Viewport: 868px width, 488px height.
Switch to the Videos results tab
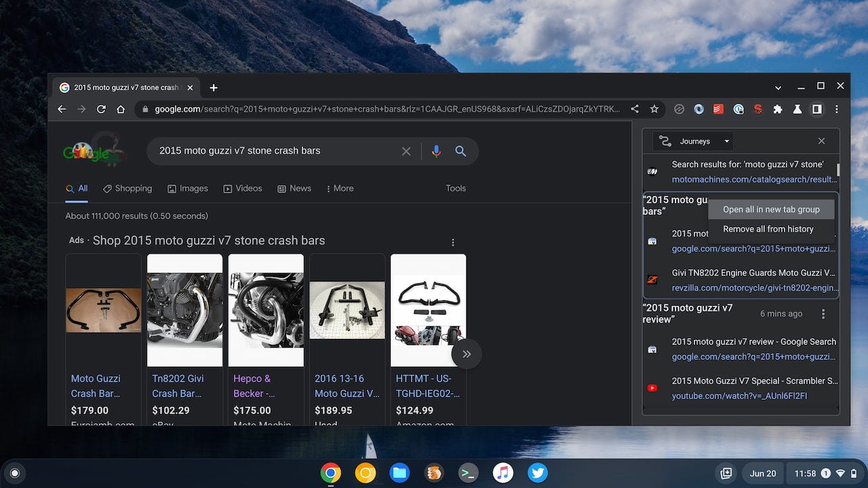(x=243, y=188)
